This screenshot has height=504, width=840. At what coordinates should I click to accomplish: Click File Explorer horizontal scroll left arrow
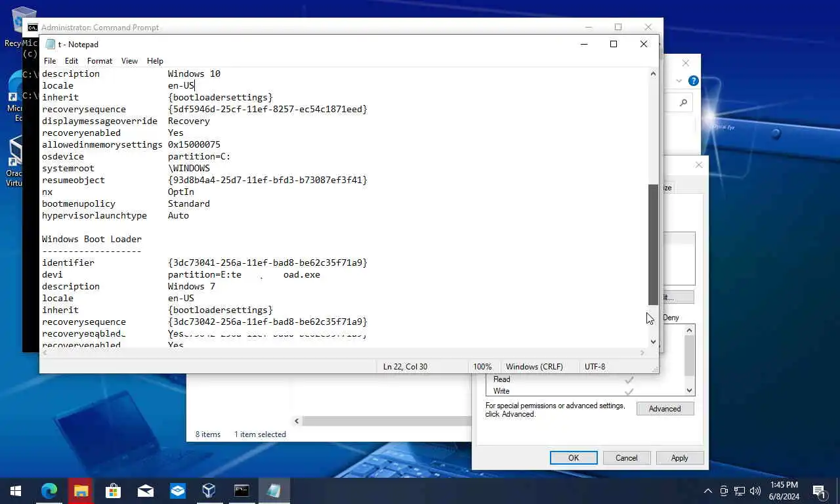pyautogui.click(x=297, y=421)
